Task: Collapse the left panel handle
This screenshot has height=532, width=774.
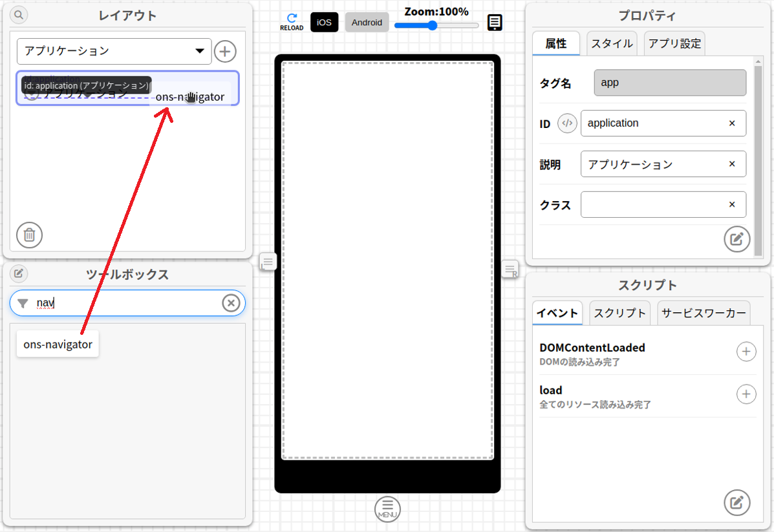Action: point(268,262)
